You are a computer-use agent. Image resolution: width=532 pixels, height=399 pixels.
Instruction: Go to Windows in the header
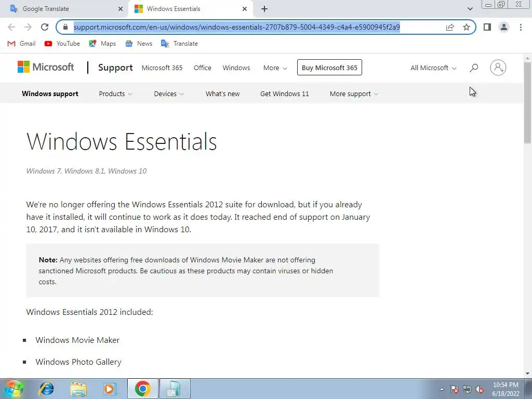(x=236, y=68)
